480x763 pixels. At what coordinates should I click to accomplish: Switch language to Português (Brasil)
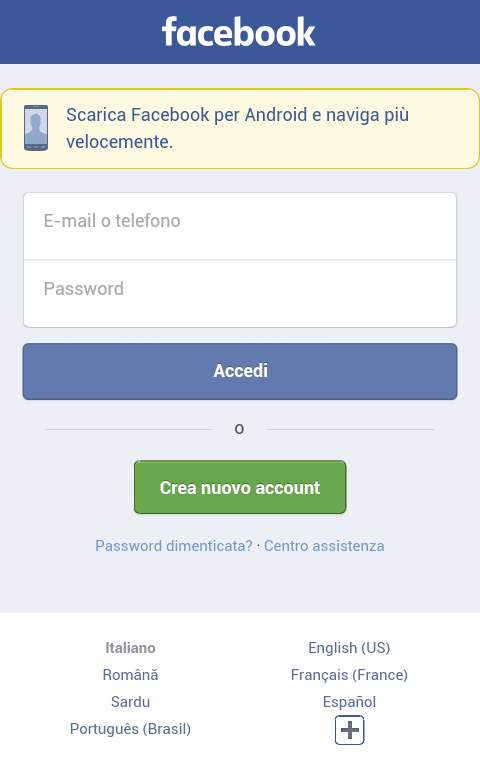(130, 729)
